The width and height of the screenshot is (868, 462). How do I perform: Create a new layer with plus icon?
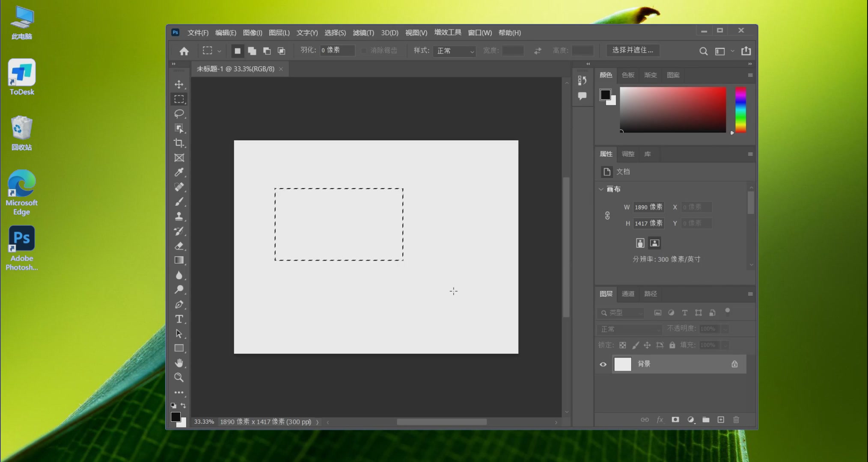coord(721,420)
